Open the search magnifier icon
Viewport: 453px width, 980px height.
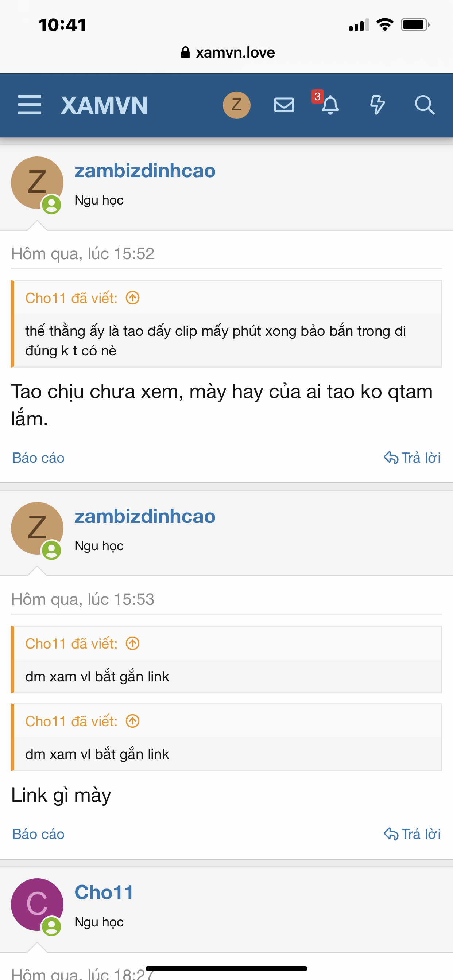425,105
